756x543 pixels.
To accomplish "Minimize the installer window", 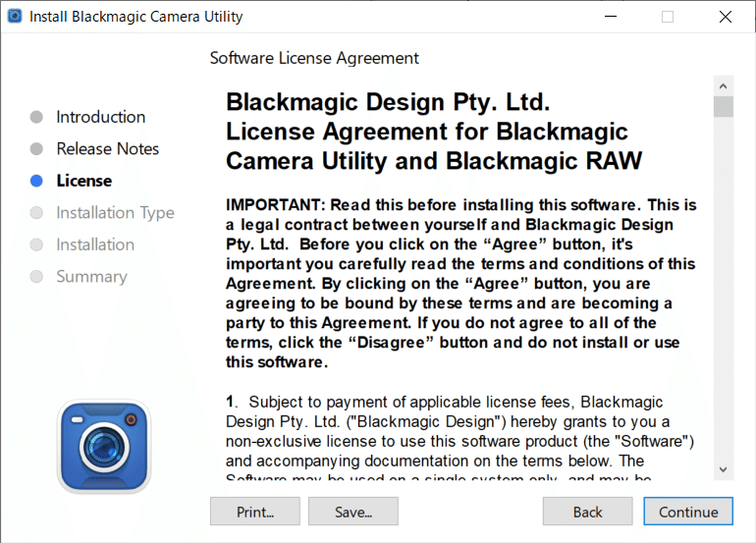I will 611,17.
